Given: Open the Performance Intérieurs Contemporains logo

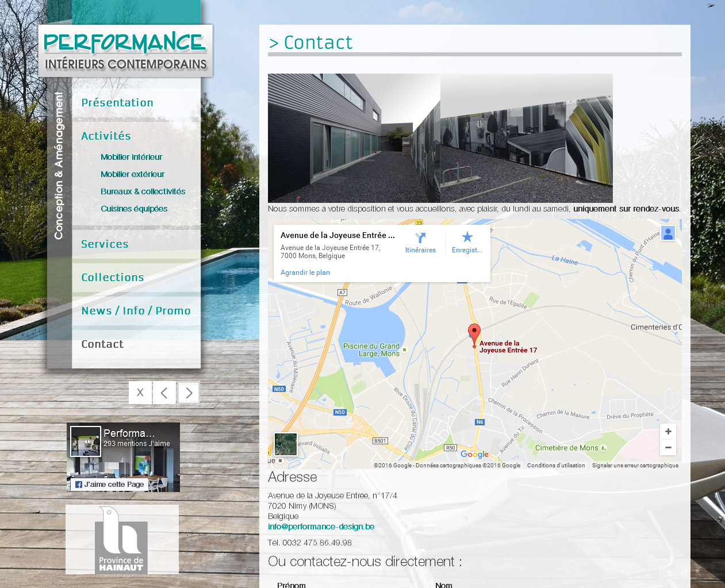Looking at the screenshot, I should pyautogui.click(x=125, y=51).
